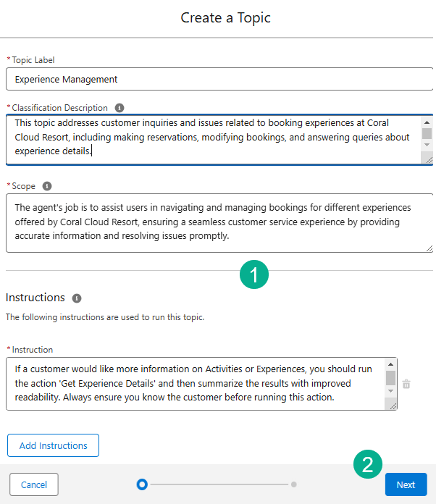This screenshot has width=436, height=504.
Task: Click the info icon beside Scope
Action: 47,186
